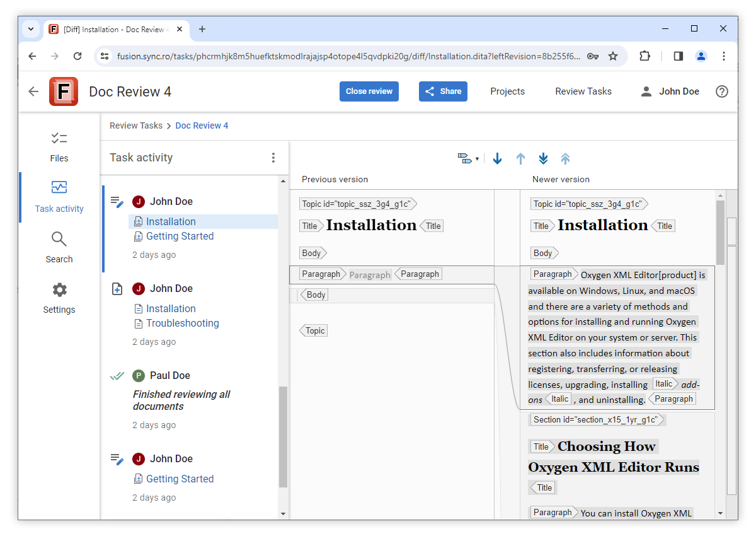Click Installation title in Previous version

[x=371, y=225]
